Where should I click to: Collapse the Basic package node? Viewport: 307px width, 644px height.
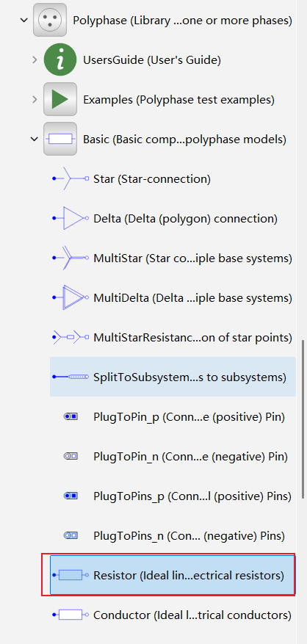click(35, 139)
